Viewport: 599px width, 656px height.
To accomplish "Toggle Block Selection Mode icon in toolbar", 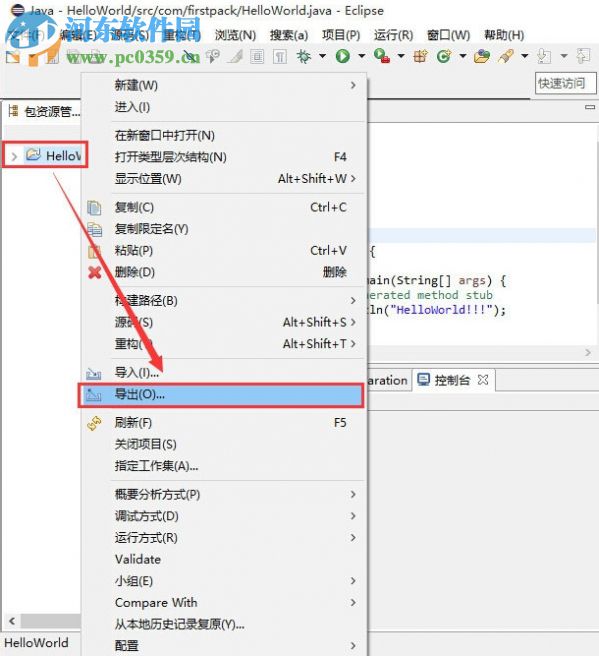I will (x=257, y=56).
